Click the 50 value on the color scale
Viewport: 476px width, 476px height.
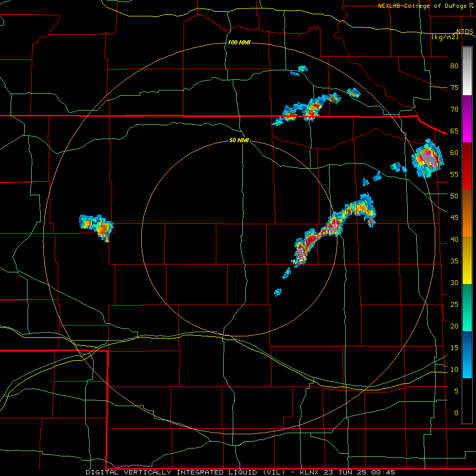(454, 196)
